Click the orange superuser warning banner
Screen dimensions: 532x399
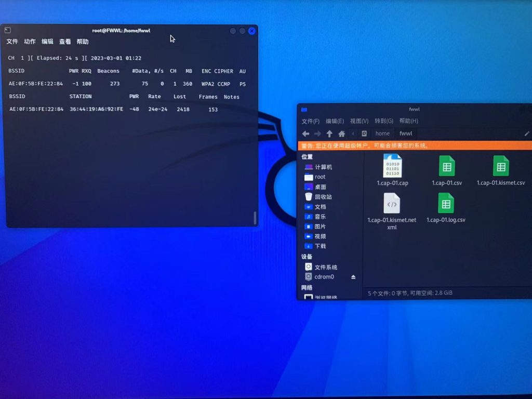coord(415,145)
